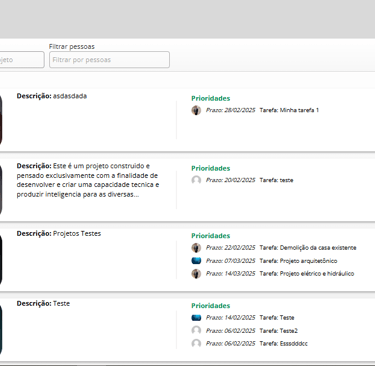The width and height of the screenshot is (375, 366).
Task: Open task 'Tarefa: Teste2'
Action: coord(278,331)
